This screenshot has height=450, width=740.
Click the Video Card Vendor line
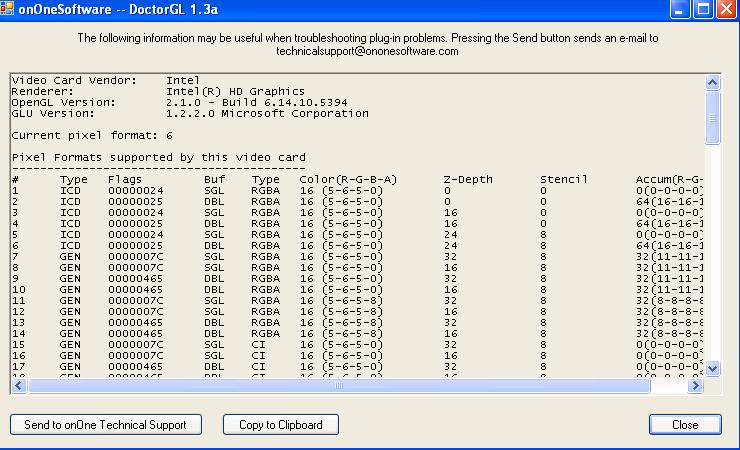coord(105,80)
